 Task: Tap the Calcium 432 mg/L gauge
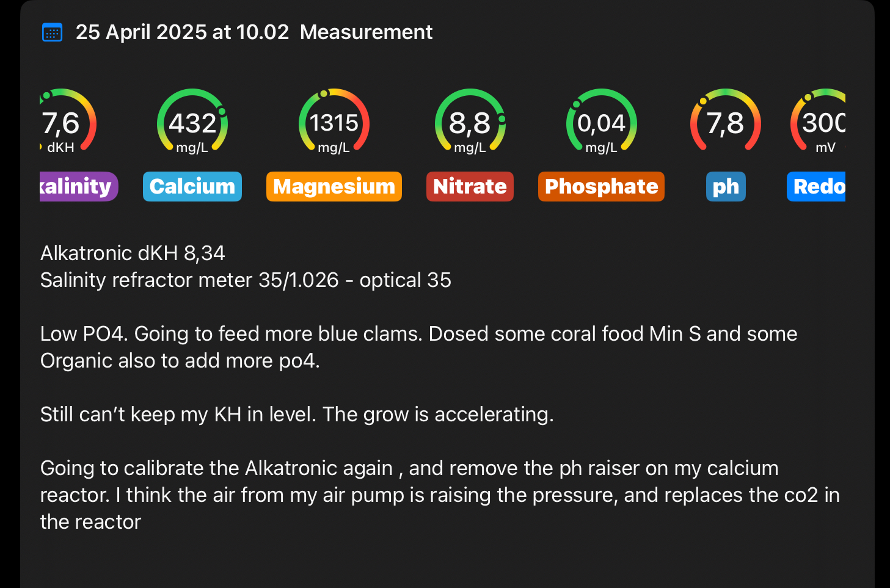[192, 122]
